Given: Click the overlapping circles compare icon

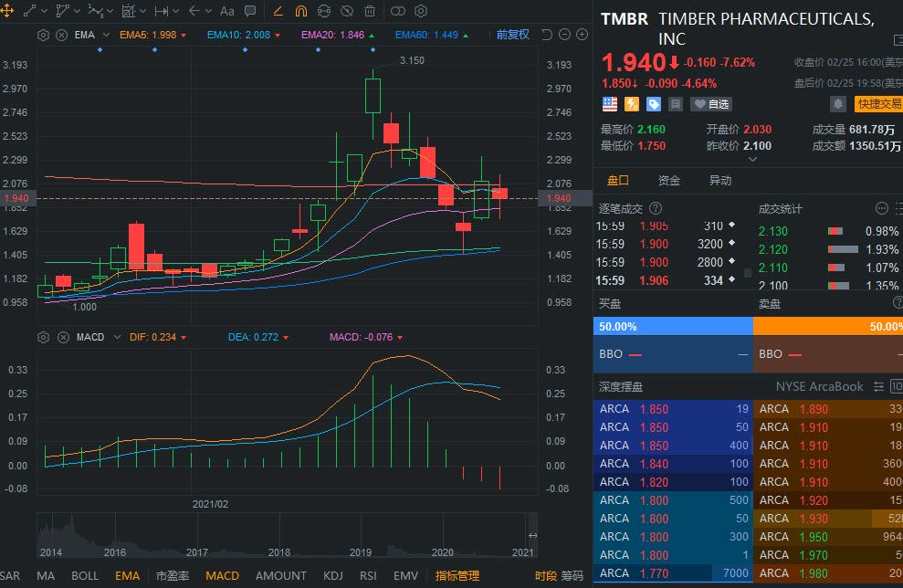Looking at the screenshot, I should click(x=398, y=10).
